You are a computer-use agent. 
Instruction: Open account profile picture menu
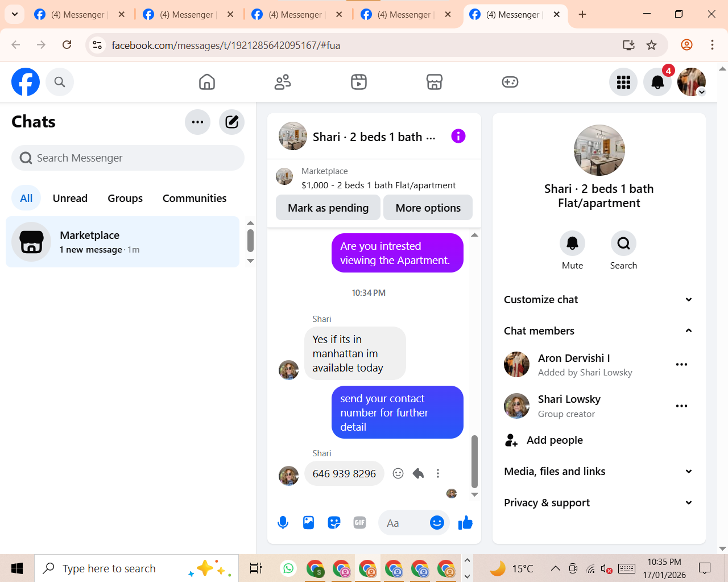coord(692,82)
